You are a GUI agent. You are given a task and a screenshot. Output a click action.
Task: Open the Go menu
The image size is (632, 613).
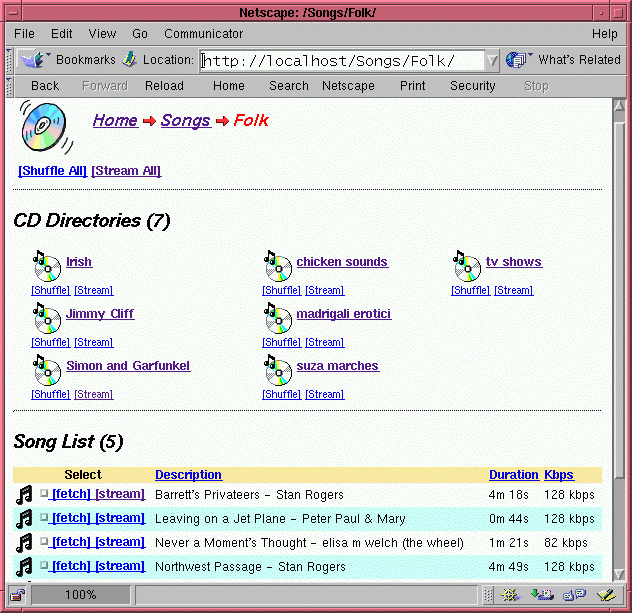tap(139, 34)
